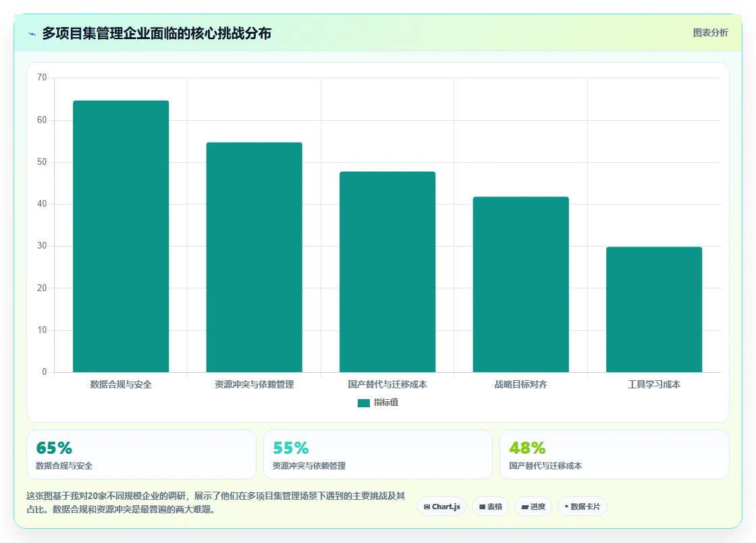Screen dimensions: 756x543
Task: Select the 战略目标对齐 bar
Action: click(520, 284)
